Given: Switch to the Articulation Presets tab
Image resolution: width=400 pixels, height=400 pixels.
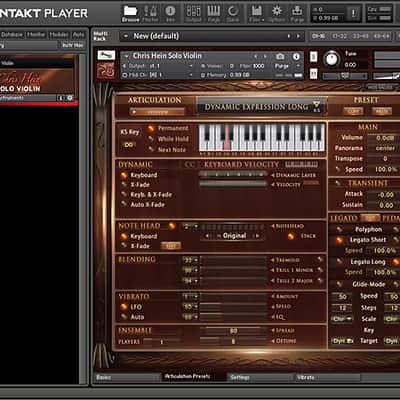Looking at the screenshot, I should [x=187, y=377].
